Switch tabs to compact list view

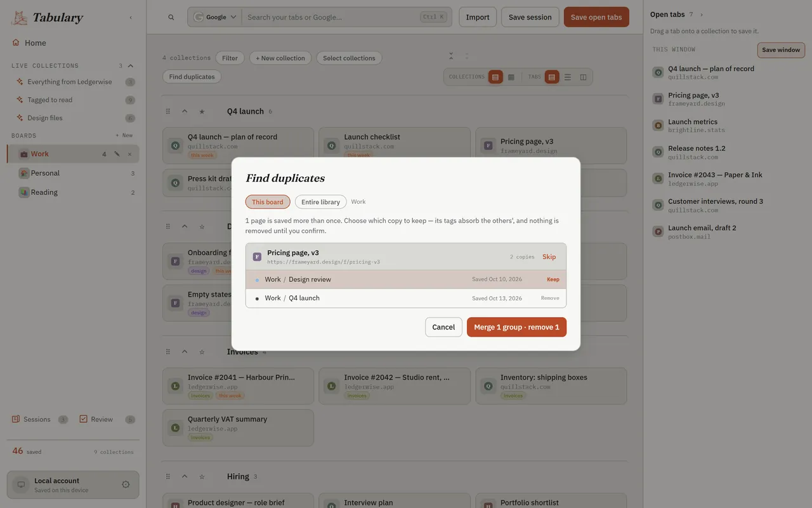[x=568, y=77]
